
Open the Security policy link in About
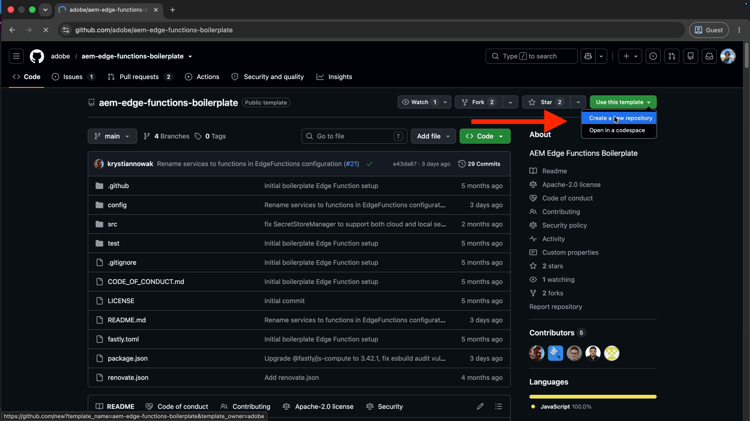(x=564, y=225)
